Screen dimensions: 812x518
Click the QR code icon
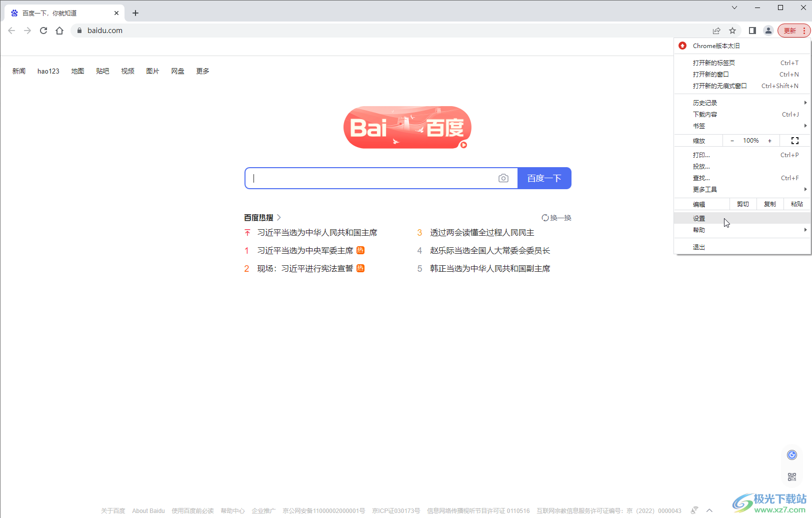792,477
